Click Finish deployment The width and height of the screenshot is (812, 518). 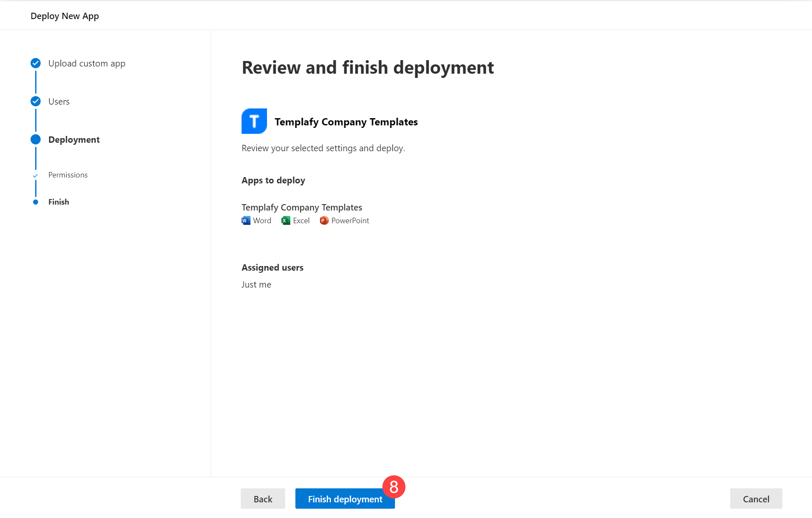click(x=345, y=499)
